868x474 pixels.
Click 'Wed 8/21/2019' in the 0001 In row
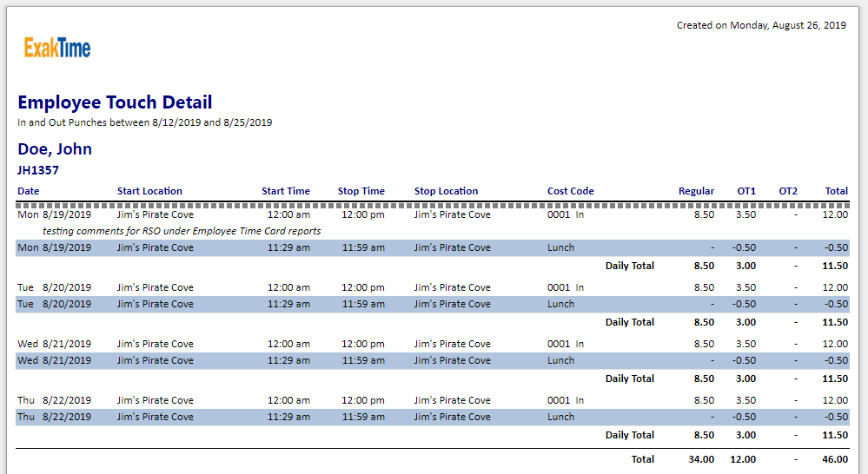[x=54, y=344]
